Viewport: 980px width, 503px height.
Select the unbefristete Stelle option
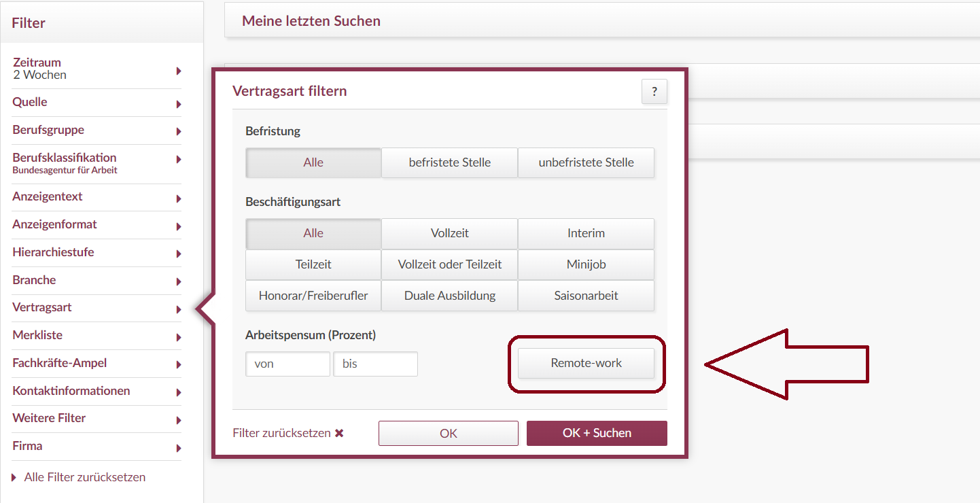click(586, 162)
